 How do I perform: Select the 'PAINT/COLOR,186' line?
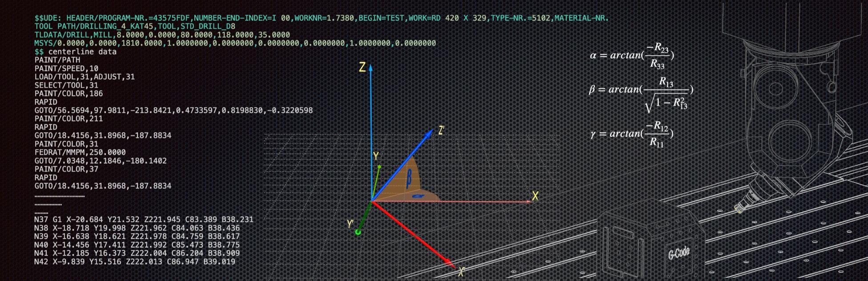click(x=68, y=94)
